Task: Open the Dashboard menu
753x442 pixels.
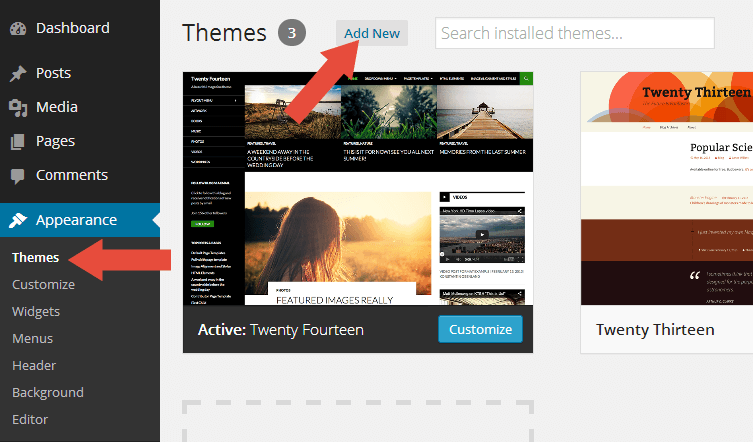Action: click(x=72, y=28)
